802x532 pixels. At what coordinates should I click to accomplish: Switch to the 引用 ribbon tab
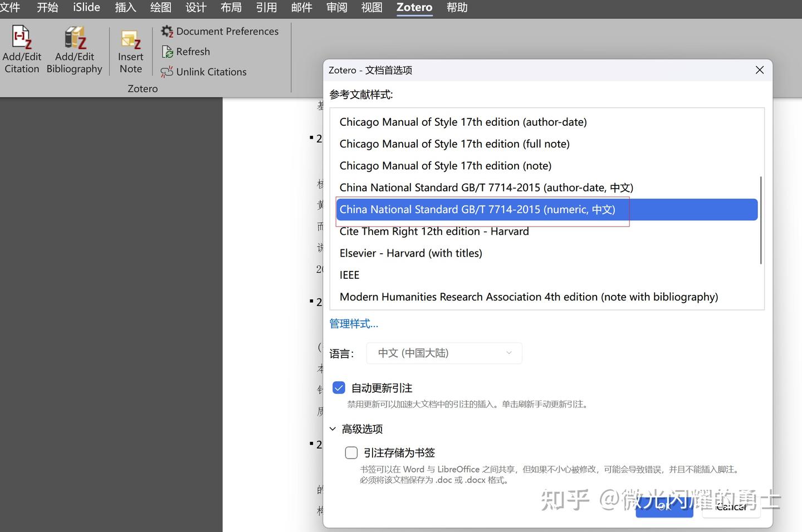[x=266, y=8]
